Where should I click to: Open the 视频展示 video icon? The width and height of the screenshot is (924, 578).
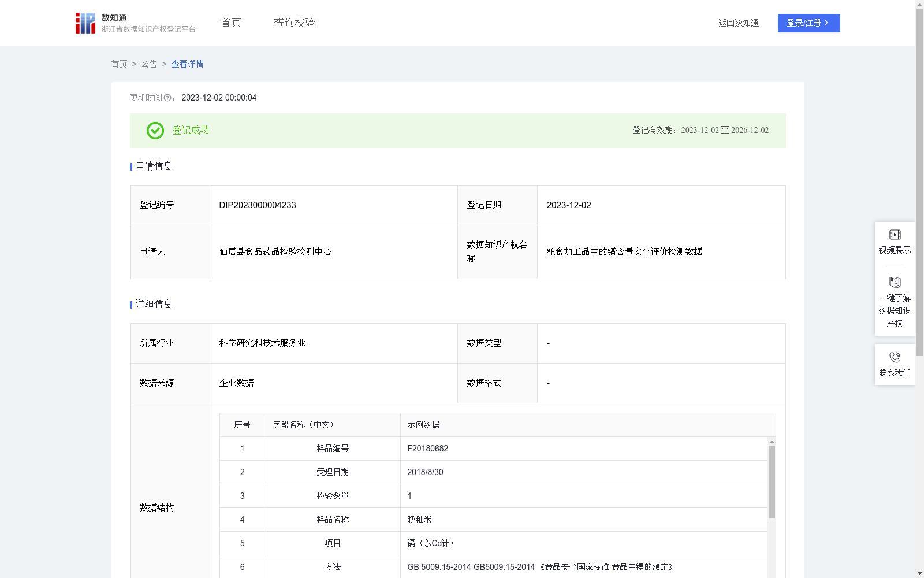click(x=895, y=235)
